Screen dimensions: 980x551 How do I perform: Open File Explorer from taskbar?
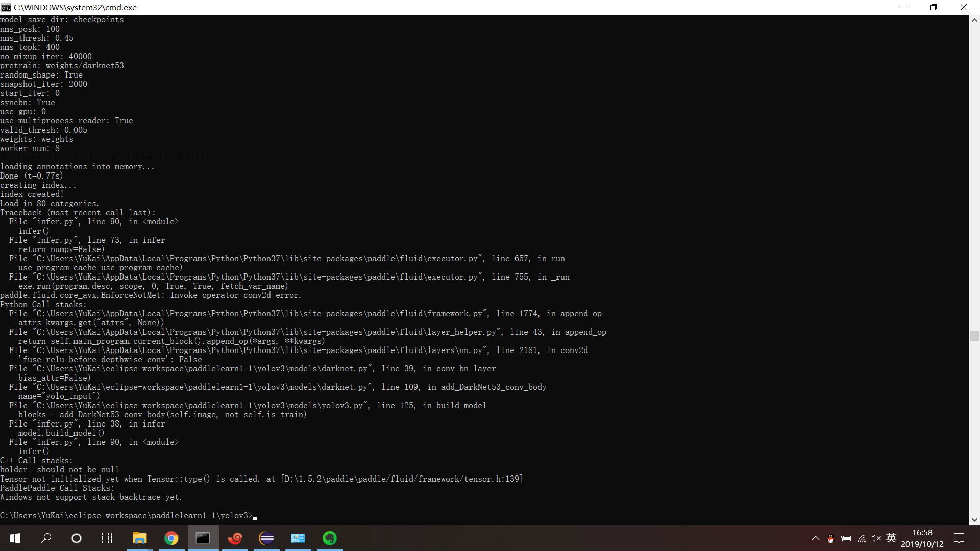point(139,538)
